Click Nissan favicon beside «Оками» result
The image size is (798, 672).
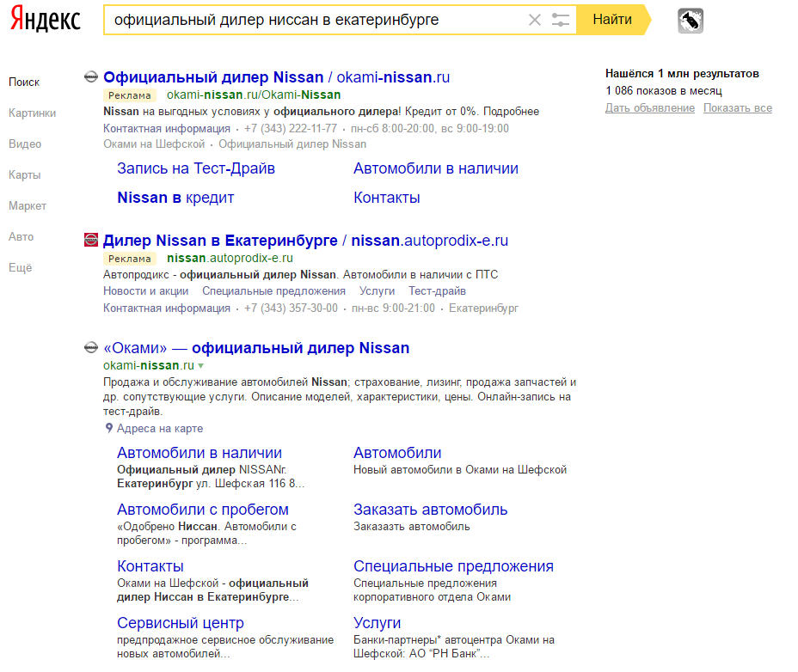tap(91, 348)
